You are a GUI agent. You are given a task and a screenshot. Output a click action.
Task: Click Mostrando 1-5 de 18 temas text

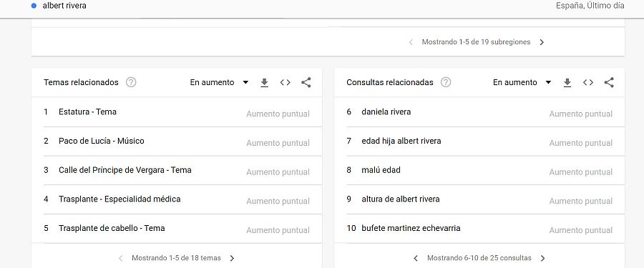coord(176,258)
